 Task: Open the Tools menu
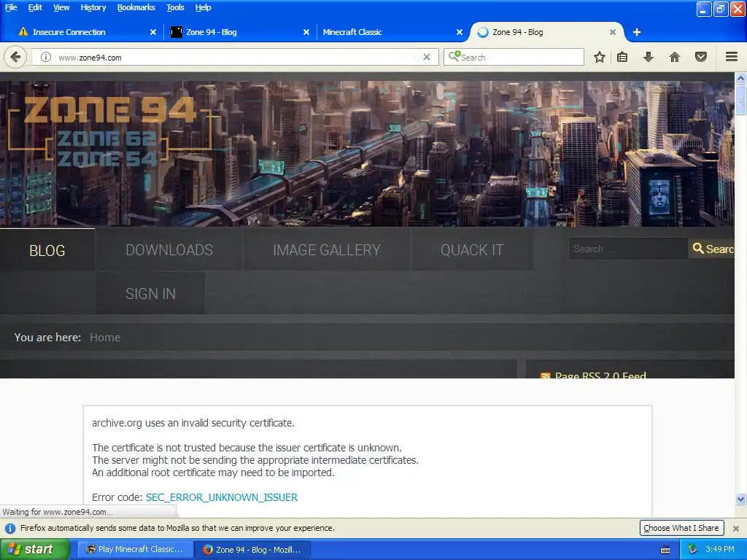pyautogui.click(x=175, y=7)
